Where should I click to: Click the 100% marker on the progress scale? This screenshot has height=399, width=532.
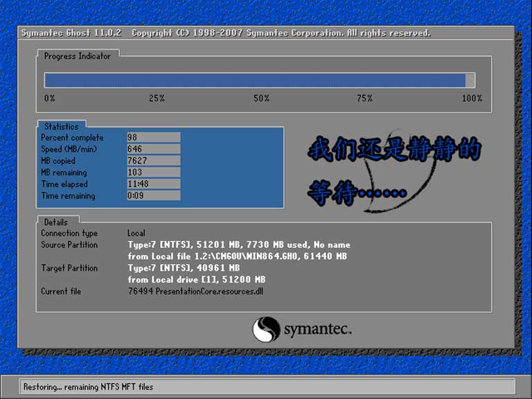[472, 98]
